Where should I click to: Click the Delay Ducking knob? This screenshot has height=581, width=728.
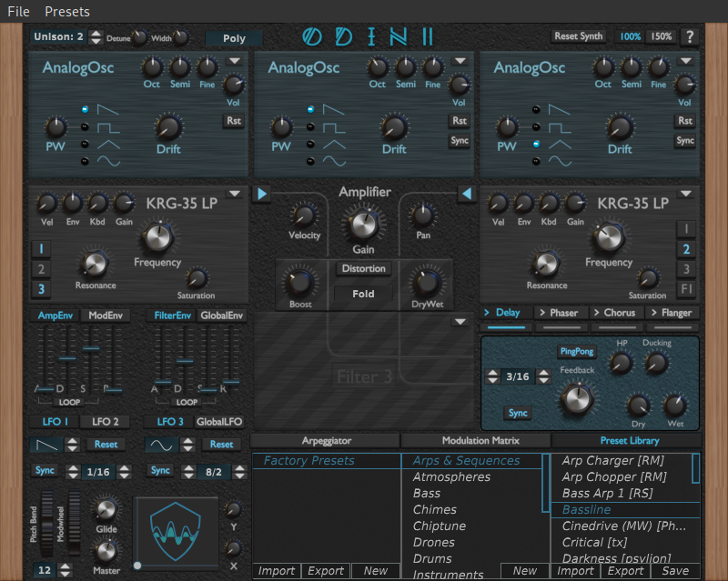[x=656, y=363]
